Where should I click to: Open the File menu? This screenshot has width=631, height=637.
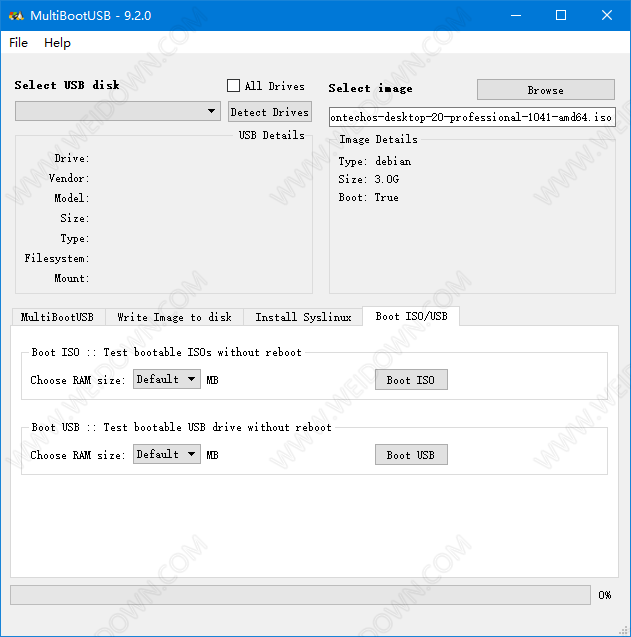19,43
